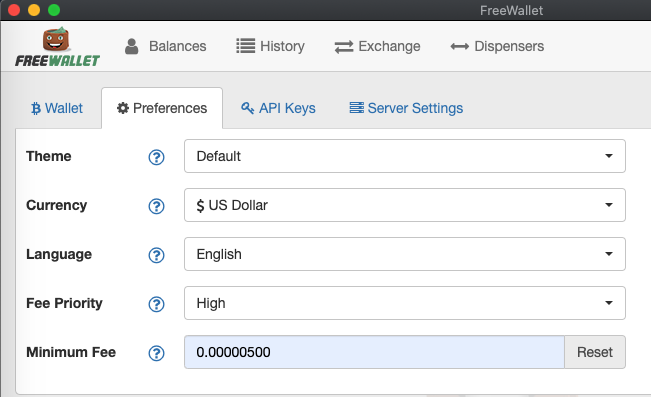The height and width of the screenshot is (397, 651).
Task: Go to Balances in the top navigation
Action: coord(166,46)
